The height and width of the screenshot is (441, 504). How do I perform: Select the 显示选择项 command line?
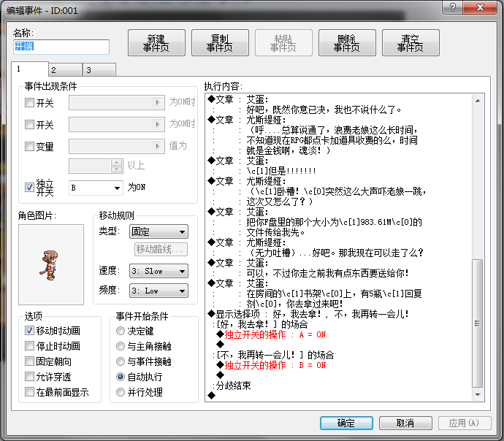point(308,314)
